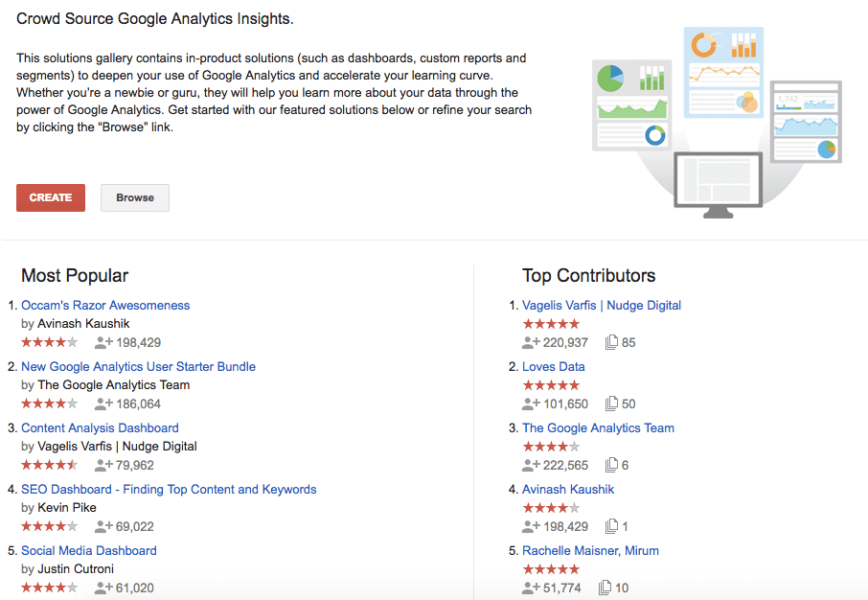The width and height of the screenshot is (868, 600).
Task: Click star rating under Avinash Kaushik contributor
Action: pyautogui.click(x=551, y=508)
